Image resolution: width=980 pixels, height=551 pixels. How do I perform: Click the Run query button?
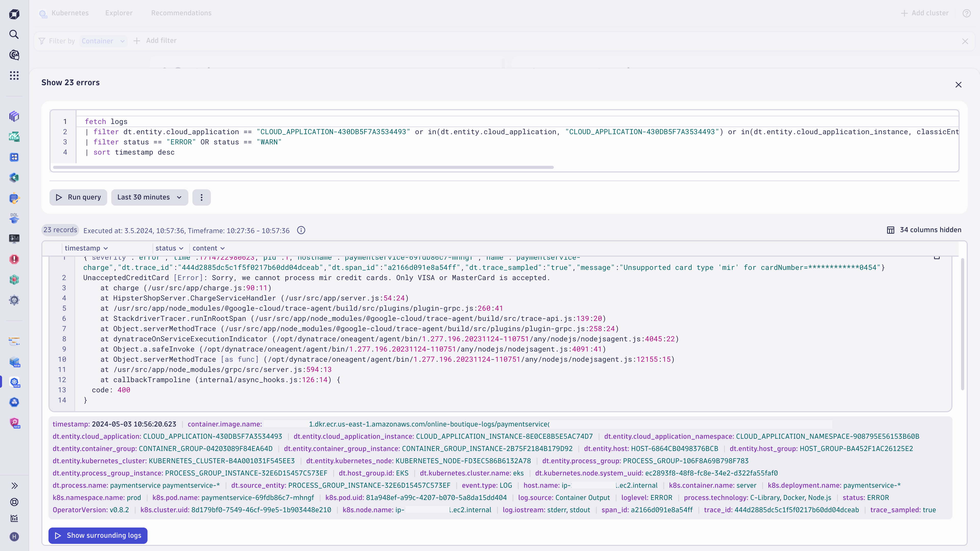tap(78, 197)
